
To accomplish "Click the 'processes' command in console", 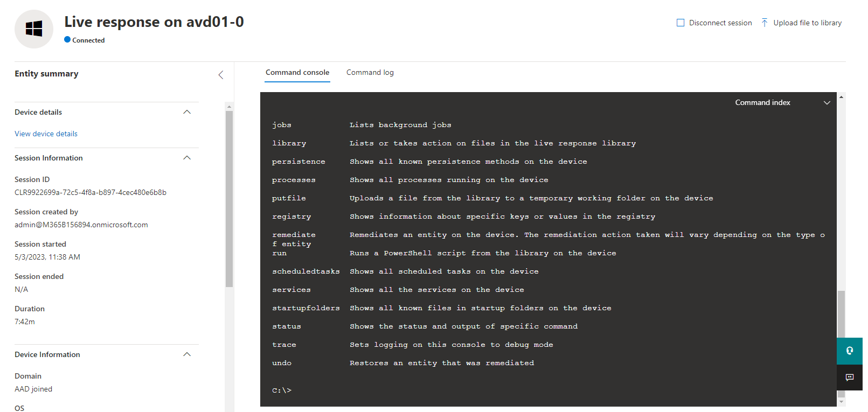I will click(294, 180).
